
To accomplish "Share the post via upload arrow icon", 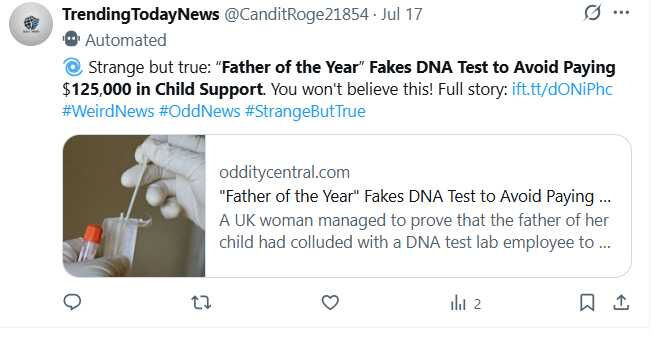I will (621, 302).
